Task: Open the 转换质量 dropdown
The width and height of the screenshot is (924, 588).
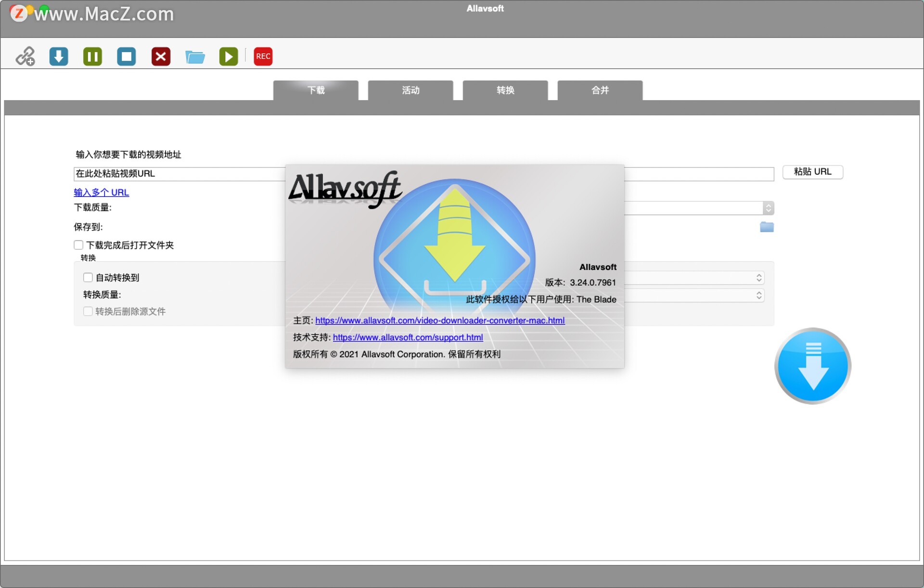Action: [758, 295]
